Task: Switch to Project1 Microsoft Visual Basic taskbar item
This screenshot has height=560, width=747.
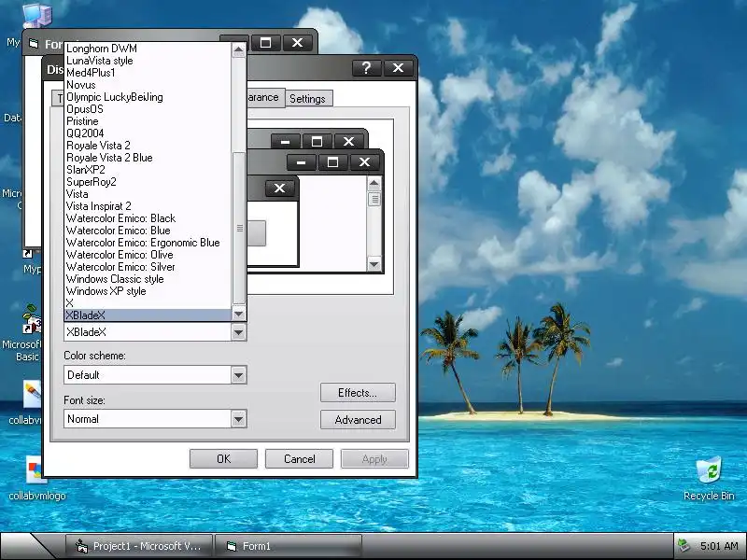Action: point(139,546)
